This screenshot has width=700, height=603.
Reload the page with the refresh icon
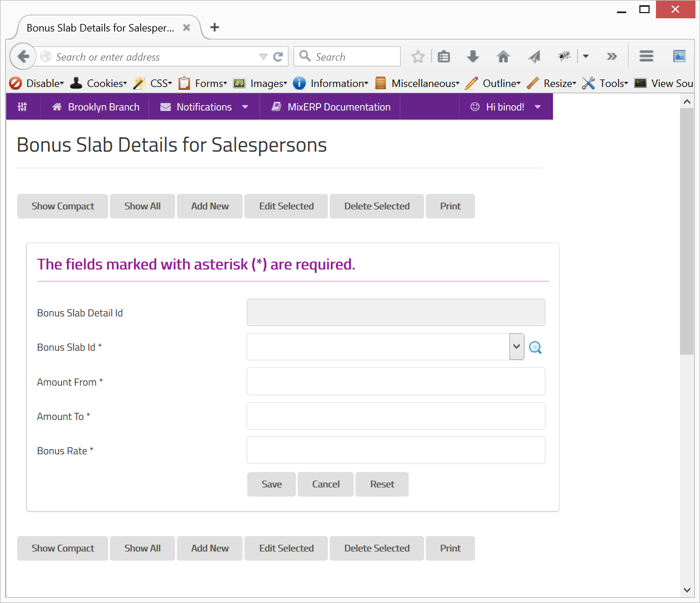[x=278, y=57]
